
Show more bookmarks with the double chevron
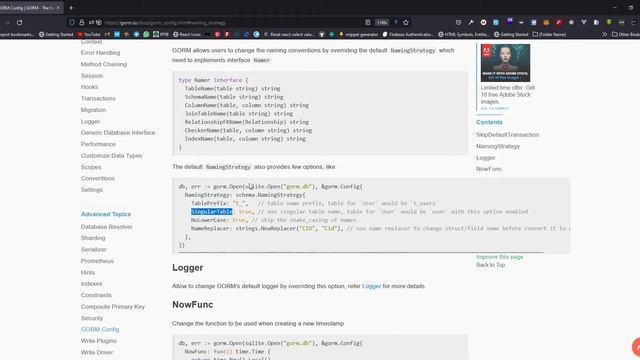tap(604, 34)
